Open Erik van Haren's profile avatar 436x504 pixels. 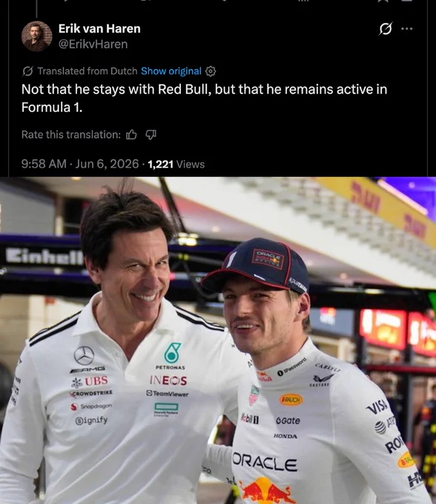pos(36,36)
